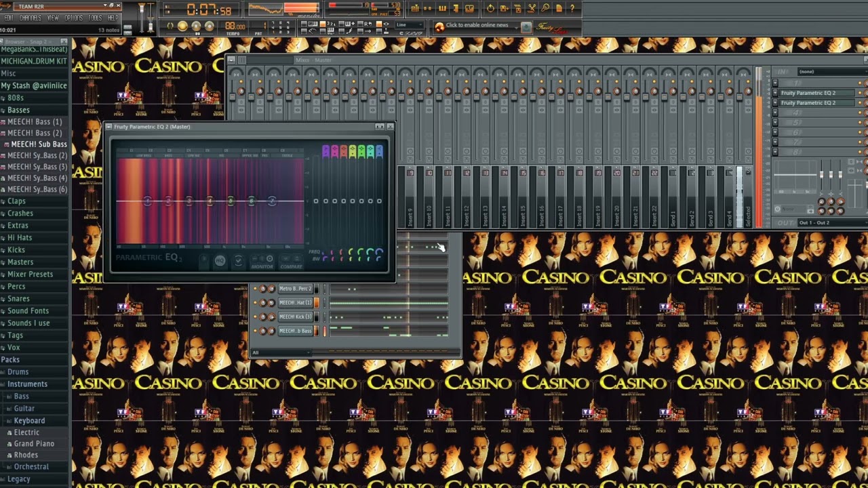Click the download icon beside online news

[x=526, y=27]
